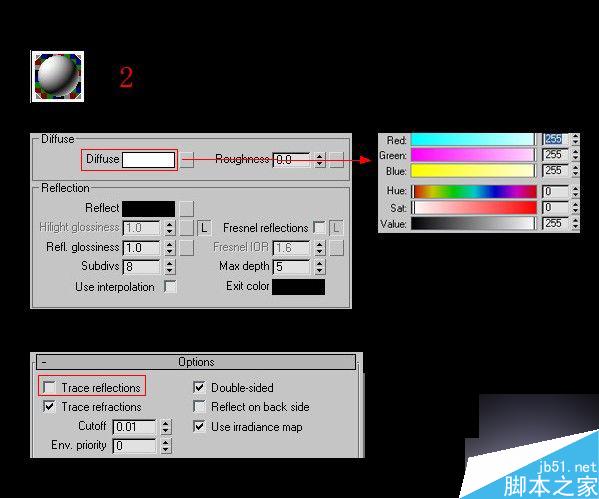Click the Sat value field
This screenshot has height=499, width=599.
tap(555, 208)
